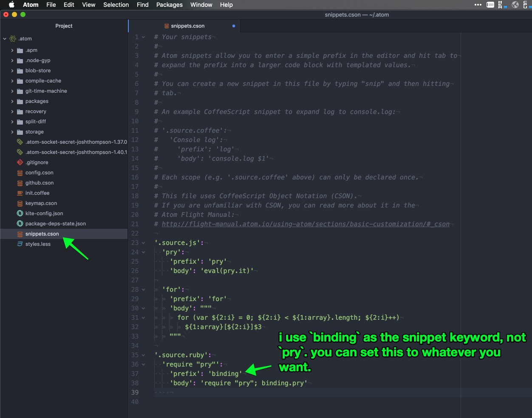The width and height of the screenshot is (532, 418).
Task: Expand the split-diff folder
Action: [x=12, y=122]
